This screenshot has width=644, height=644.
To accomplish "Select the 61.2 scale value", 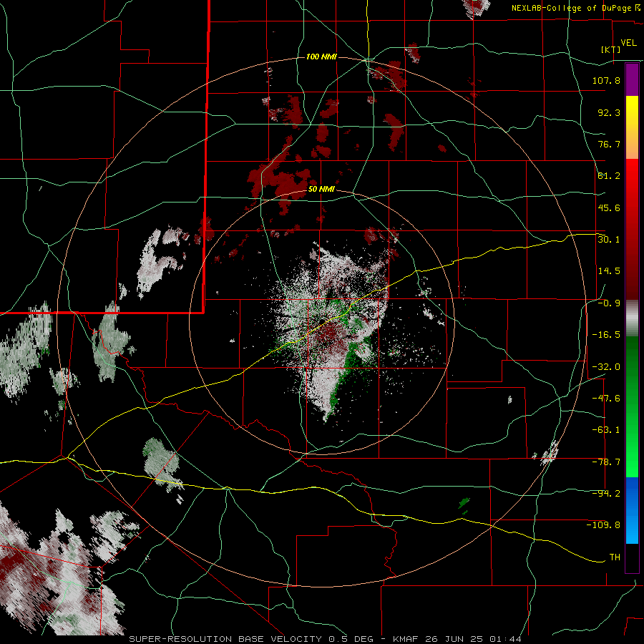I will pos(609,176).
